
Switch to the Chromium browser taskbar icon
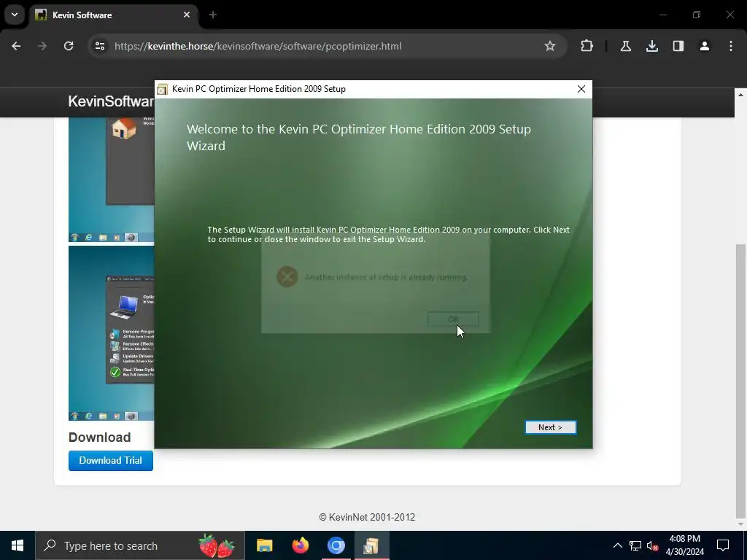336,545
